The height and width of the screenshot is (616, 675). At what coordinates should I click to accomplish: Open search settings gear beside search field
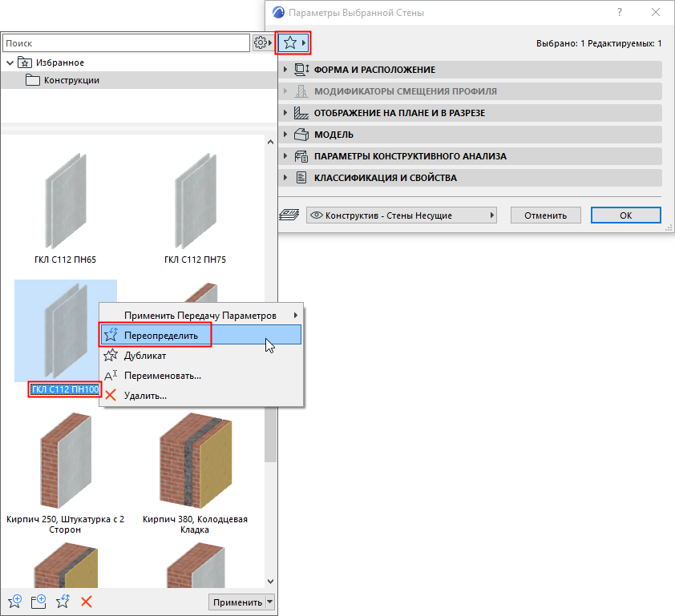coord(261,42)
